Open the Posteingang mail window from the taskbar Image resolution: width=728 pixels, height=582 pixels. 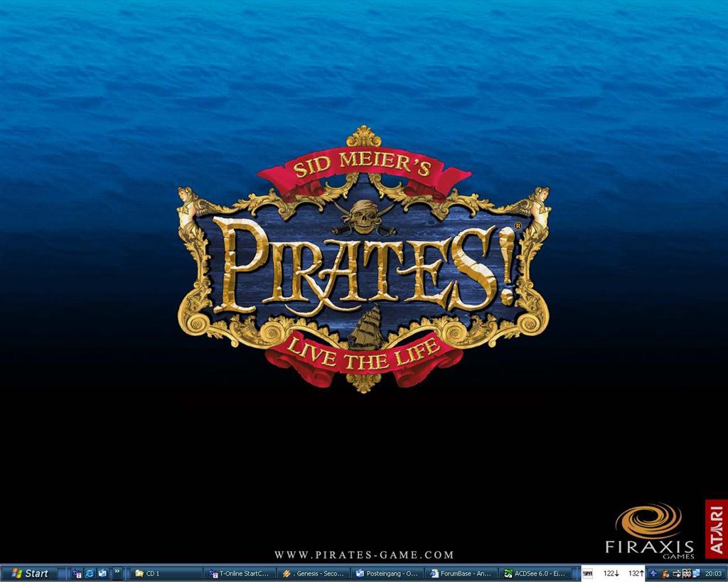[x=387, y=573]
